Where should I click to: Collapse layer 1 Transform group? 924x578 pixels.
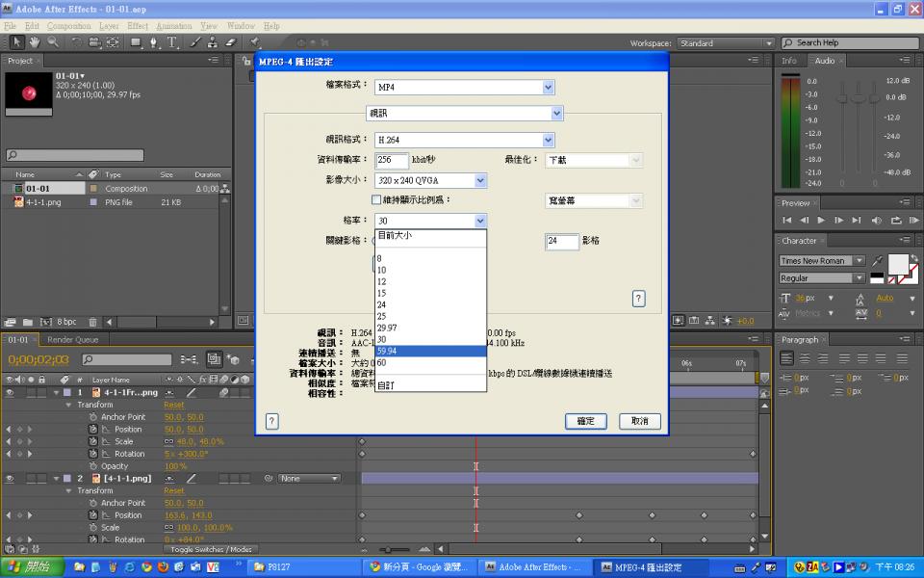69,406
